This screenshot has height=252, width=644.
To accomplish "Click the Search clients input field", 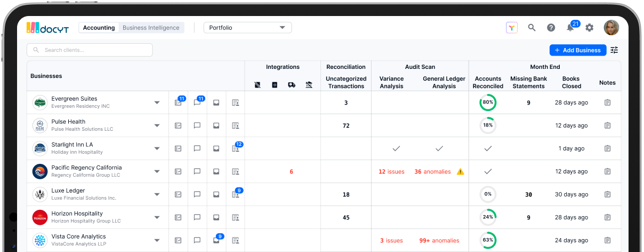I will coord(90,50).
